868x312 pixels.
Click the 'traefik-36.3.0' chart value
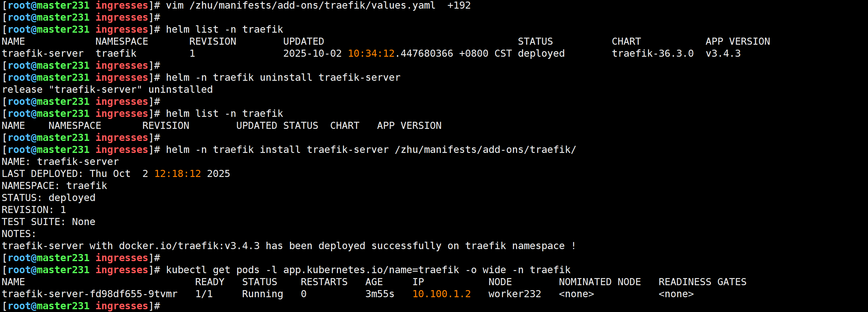(x=653, y=54)
